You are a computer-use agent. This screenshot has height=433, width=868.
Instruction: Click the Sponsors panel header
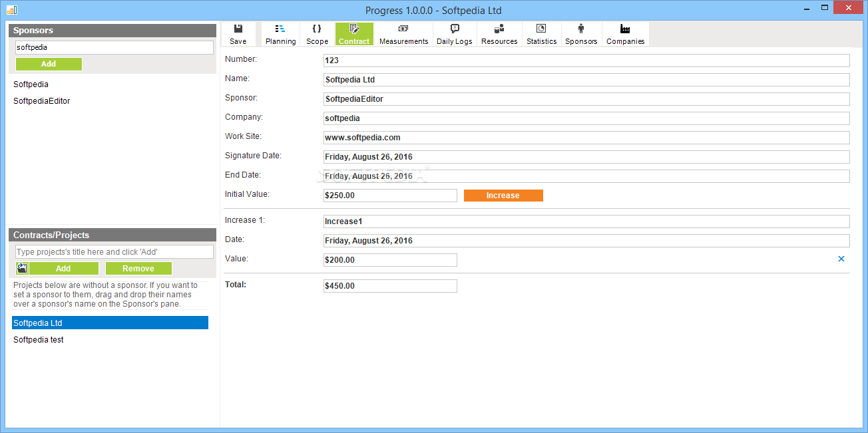coord(112,31)
